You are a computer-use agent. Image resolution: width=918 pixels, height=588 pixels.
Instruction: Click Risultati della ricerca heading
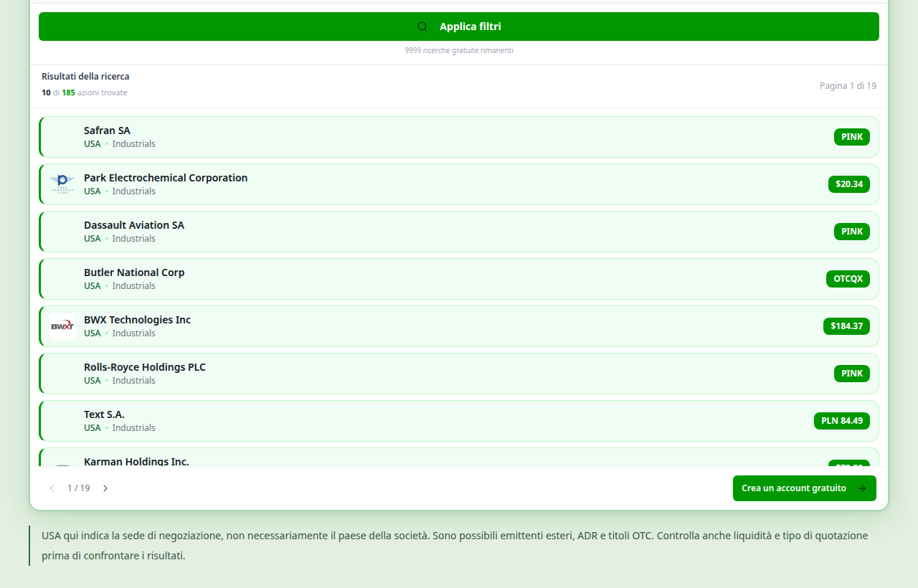tap(85, 77)
